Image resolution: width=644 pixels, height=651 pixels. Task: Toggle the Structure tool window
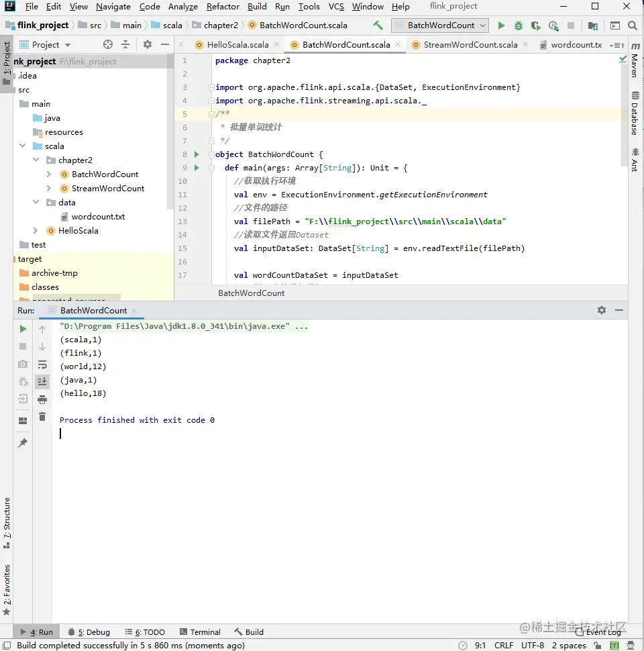7,522
